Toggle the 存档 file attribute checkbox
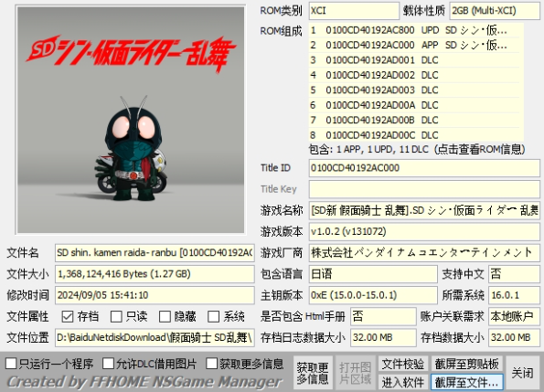This screenshot has width=544, height=392. [x=68, y=316]
